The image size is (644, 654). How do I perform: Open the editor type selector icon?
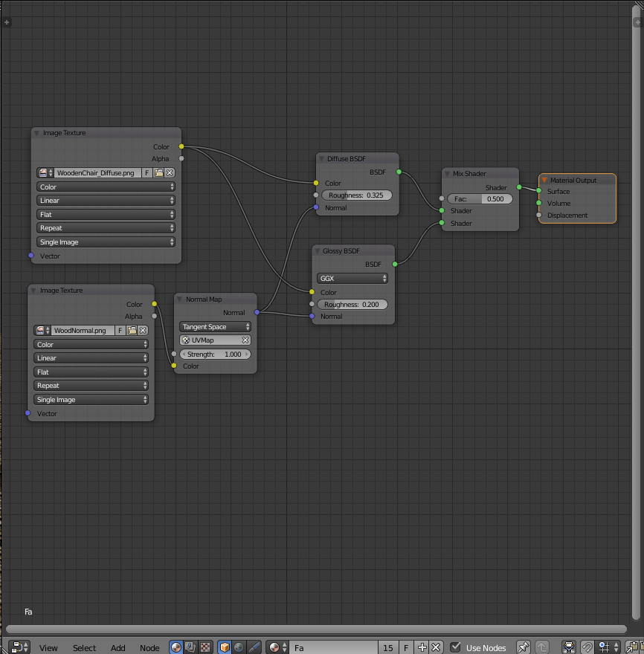19,647
